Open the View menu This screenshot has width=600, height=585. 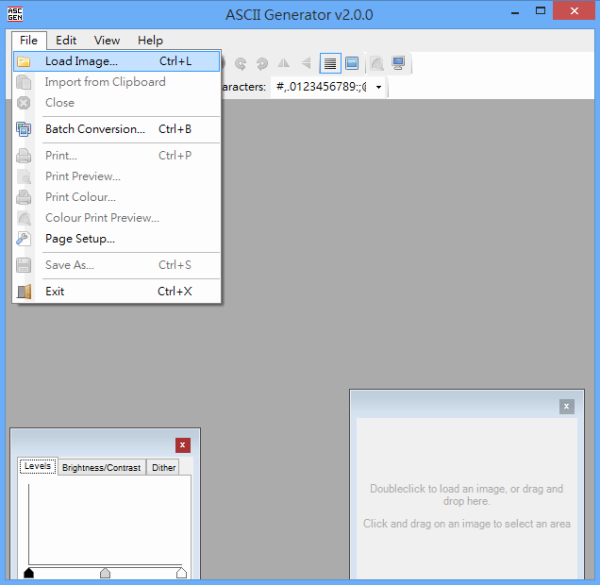tap(107, 40)
